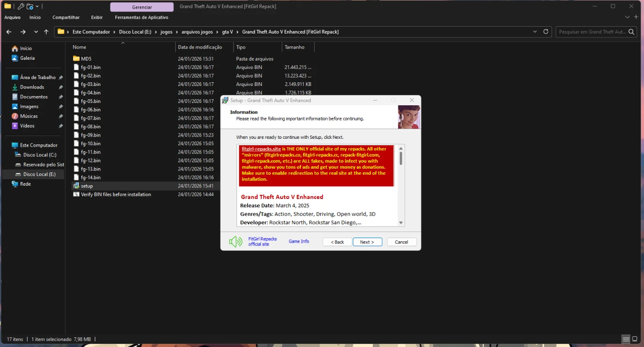Open the Exibir ribbon tab
Screen dimensions: 644x347
tap(97, 17)
